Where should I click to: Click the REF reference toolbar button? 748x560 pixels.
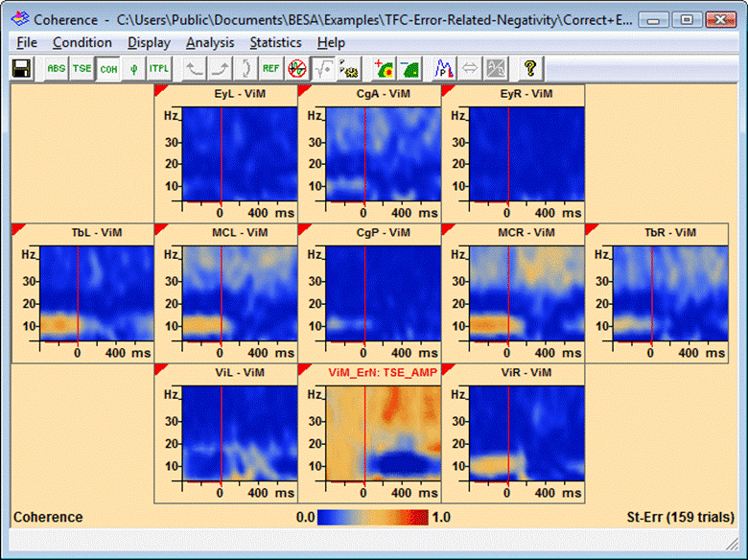tap(271, 69)
